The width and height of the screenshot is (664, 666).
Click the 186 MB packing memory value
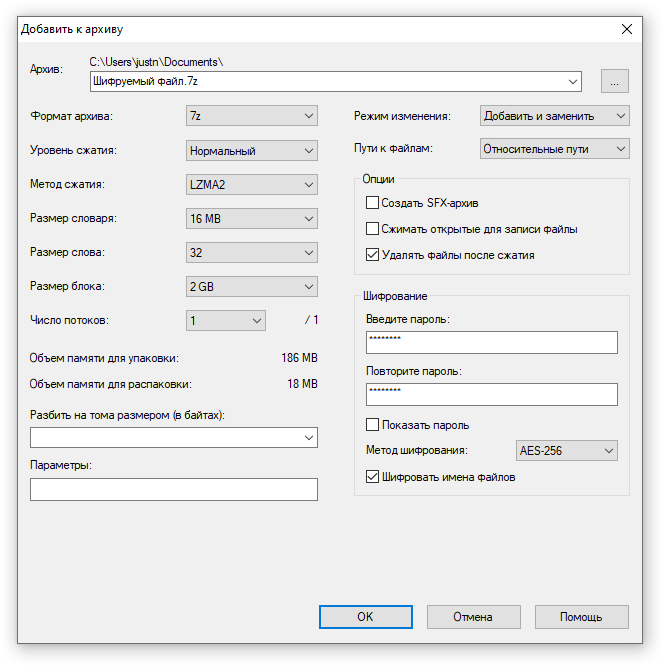(299, 358)
